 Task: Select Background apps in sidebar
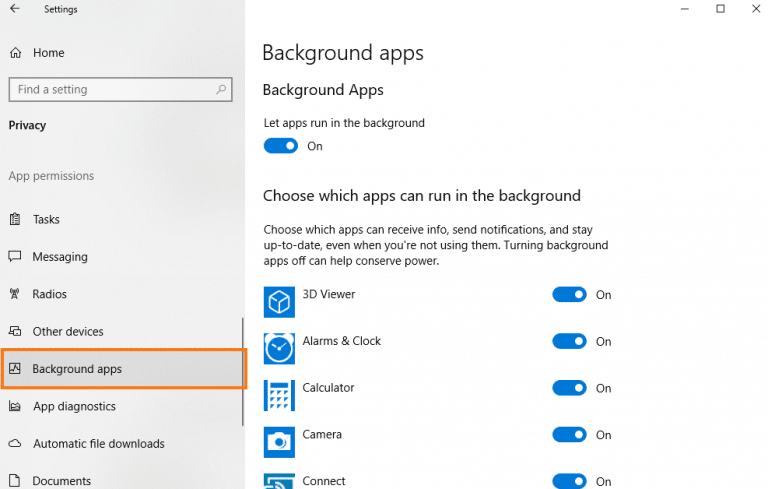coord(122,368)
